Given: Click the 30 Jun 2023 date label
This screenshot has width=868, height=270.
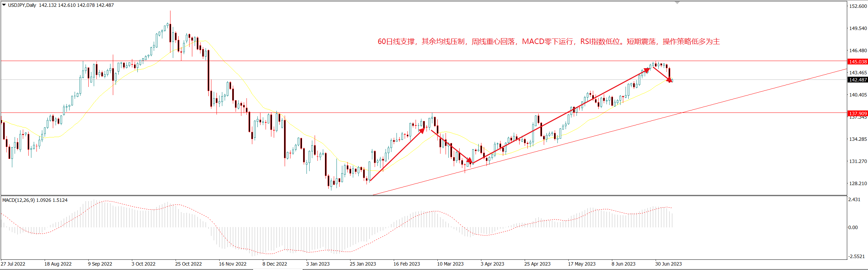Looking at the screenshot, I should coord(669,264).
